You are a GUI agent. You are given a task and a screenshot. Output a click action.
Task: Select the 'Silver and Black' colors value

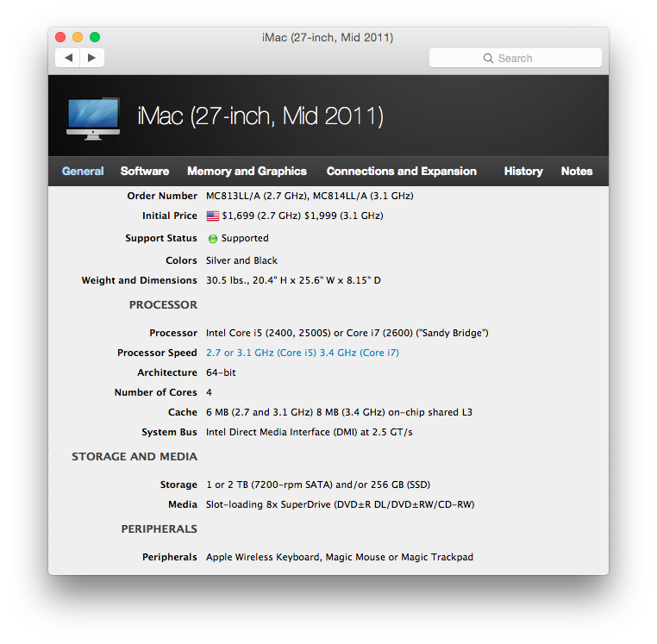241,260
